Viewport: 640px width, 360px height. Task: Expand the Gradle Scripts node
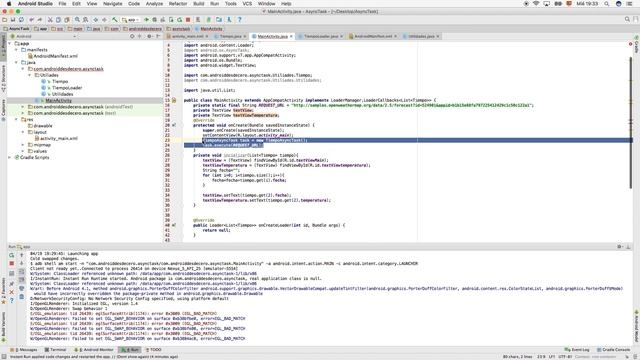coord(10,157)
